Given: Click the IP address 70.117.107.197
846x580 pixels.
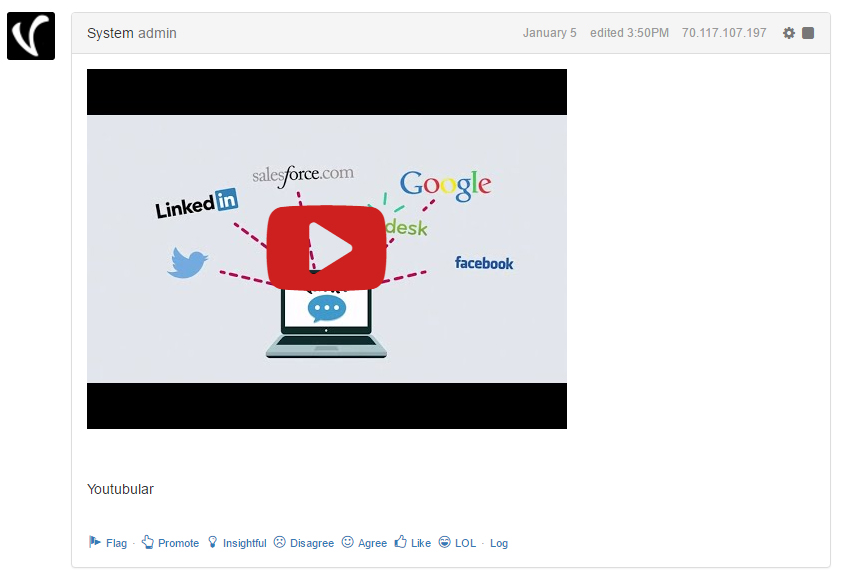Looking at the screenshot, I should click(724, 33).
